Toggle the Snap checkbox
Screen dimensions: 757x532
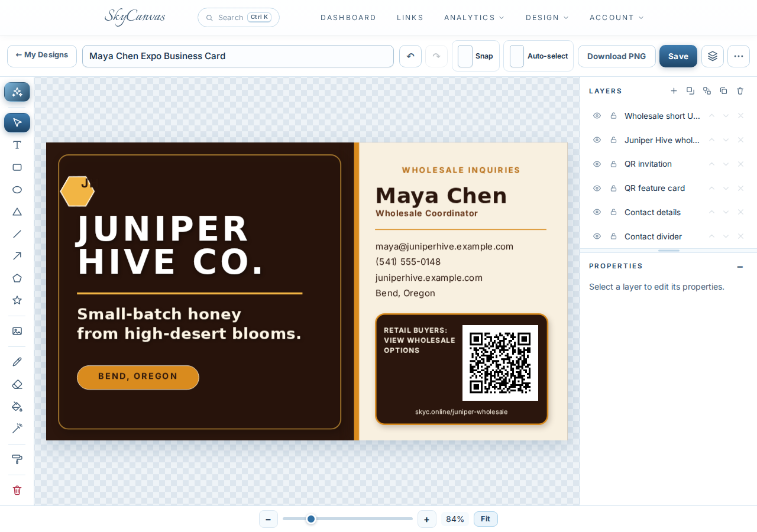(x=465, y=56)
